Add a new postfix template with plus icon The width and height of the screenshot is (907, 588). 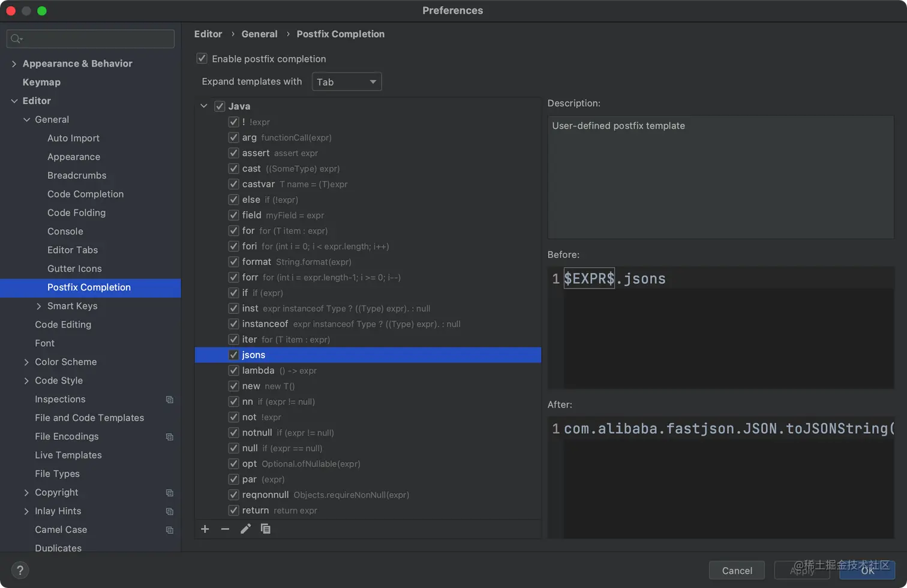pyautogui.click(x=205, y=529)
